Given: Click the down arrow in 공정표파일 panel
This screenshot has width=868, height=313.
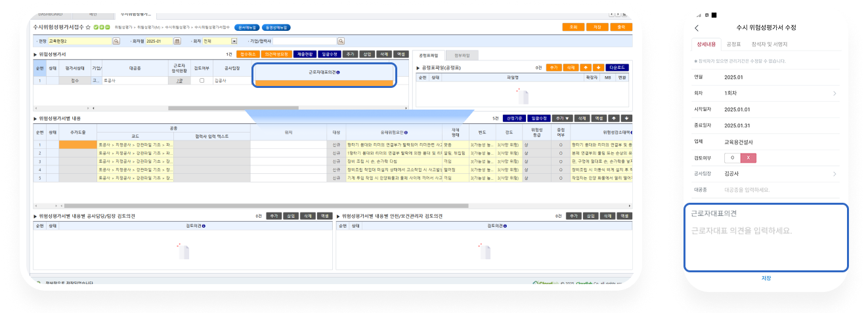Looking at the screenshot, I should pyautogui.click(x=598, y=68).
